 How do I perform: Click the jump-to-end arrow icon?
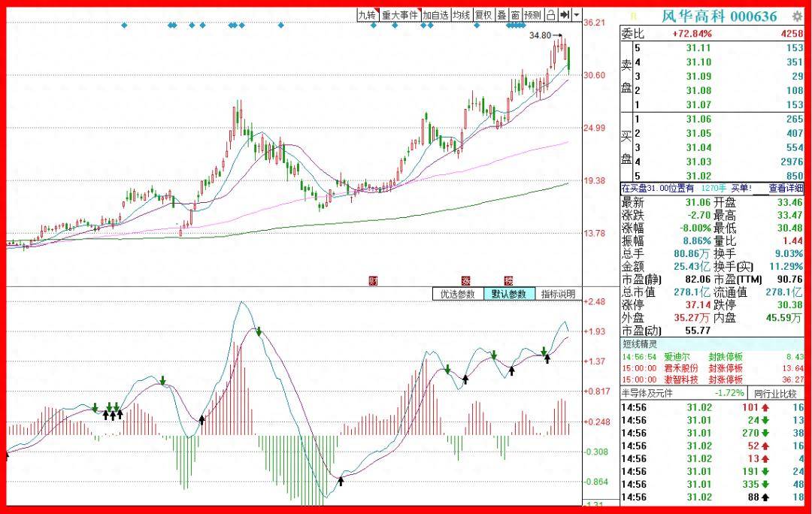point(565,15)
